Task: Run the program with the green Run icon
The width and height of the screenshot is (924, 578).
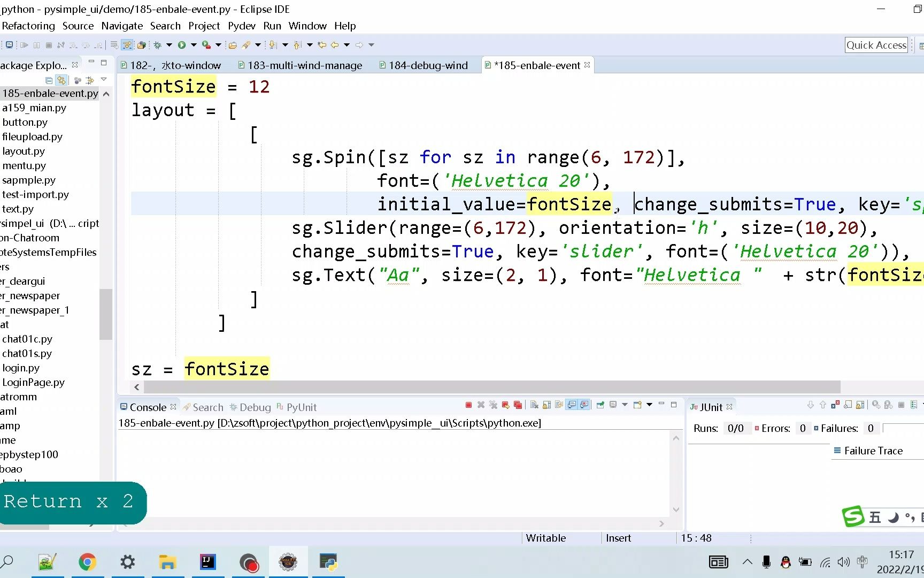Action: pyautogui.click(x=182, y=45)
